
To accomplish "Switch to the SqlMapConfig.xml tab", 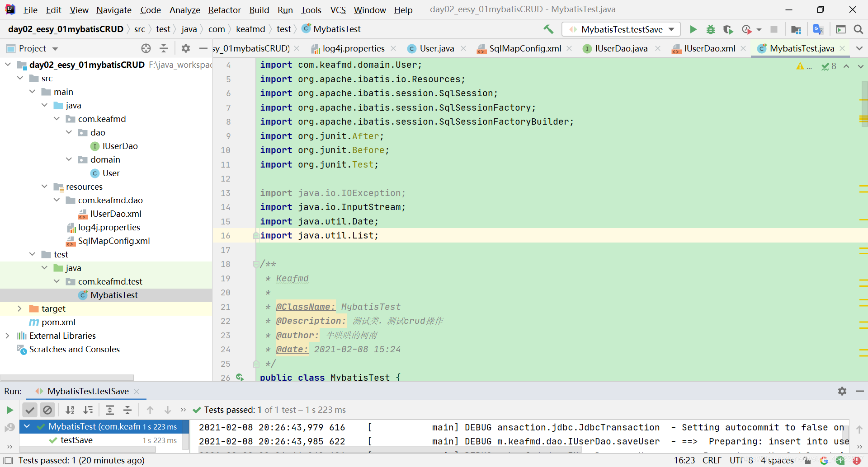I will pyautogui.click(x=524, y=48).
